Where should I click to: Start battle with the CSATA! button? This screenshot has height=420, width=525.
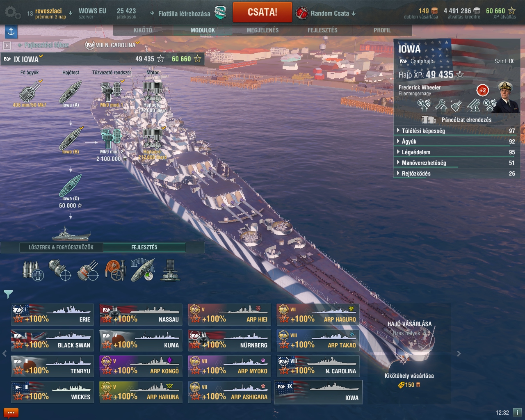pos(262,12)
